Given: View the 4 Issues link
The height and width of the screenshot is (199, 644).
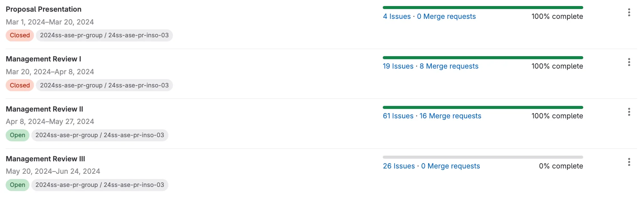Looking at the screenshot, I should pyautogui.click(x=397, y=17).
